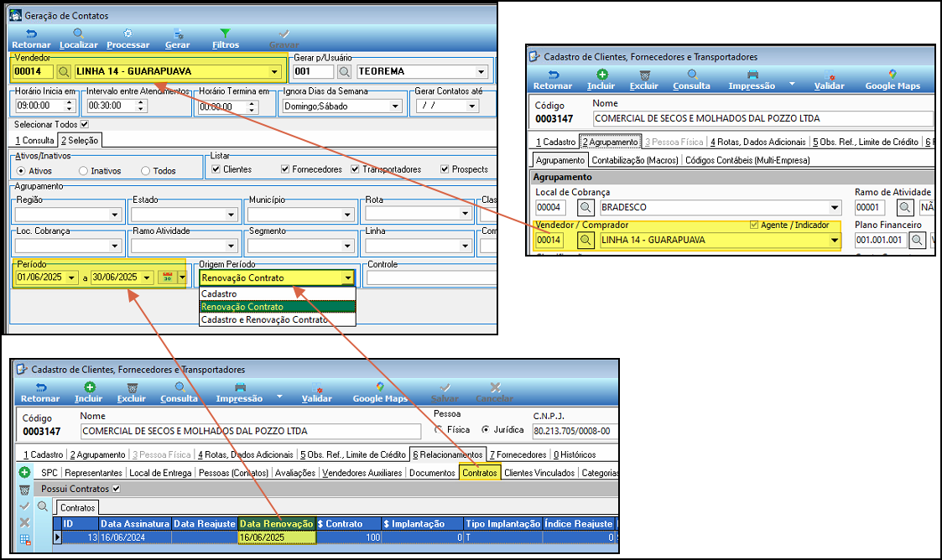
Task: Expand the Região dropdown
Action: [115, 215]
